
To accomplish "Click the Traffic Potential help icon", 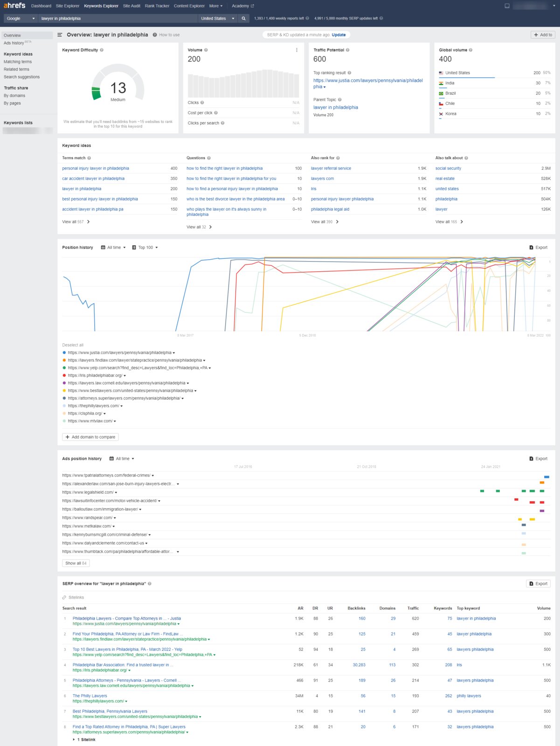I will (347, 50).
